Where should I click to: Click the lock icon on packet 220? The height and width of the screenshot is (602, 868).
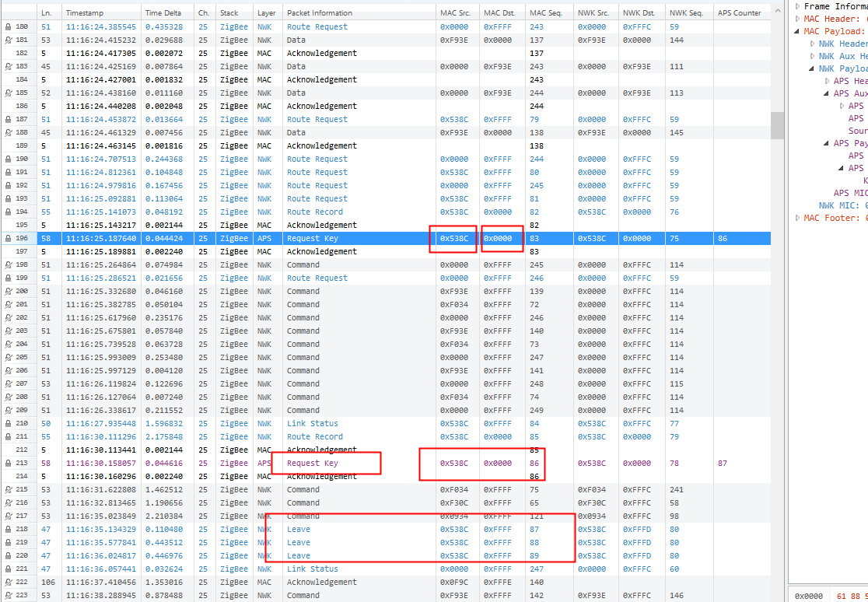pos(7,556)
